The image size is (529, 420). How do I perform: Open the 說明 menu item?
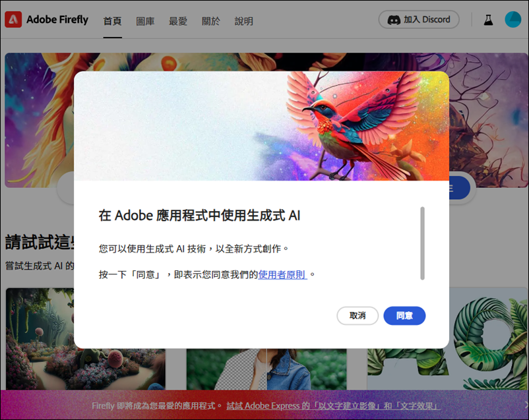pyautogui.click(x=243, y=21)
